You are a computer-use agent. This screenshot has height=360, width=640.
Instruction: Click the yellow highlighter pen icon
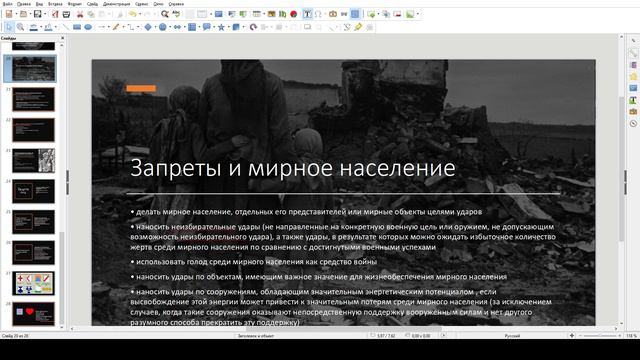pos(358,27)
